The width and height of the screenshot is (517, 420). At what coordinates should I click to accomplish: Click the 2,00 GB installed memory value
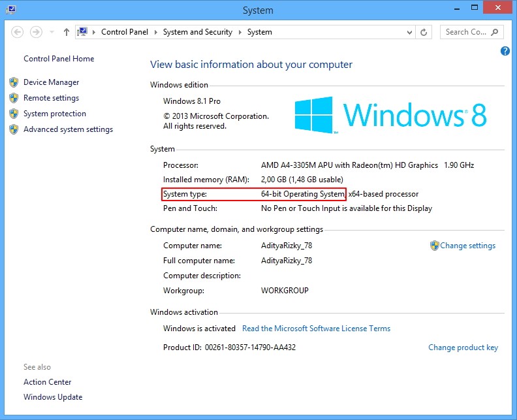[x=302, y=180]
